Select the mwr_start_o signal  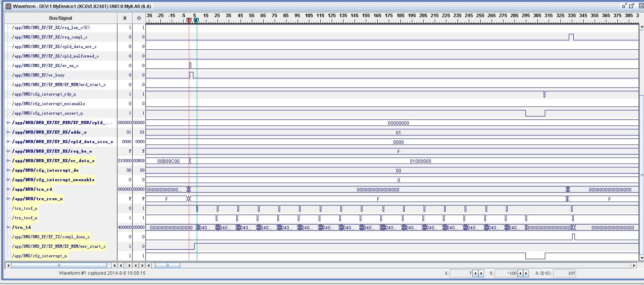[x=59, y=246]
